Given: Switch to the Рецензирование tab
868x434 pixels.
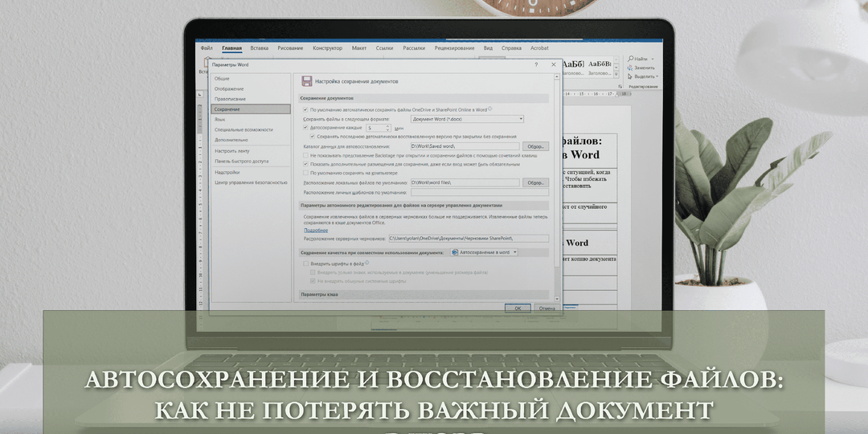Looking at the screenshot, I should (454, 48).
